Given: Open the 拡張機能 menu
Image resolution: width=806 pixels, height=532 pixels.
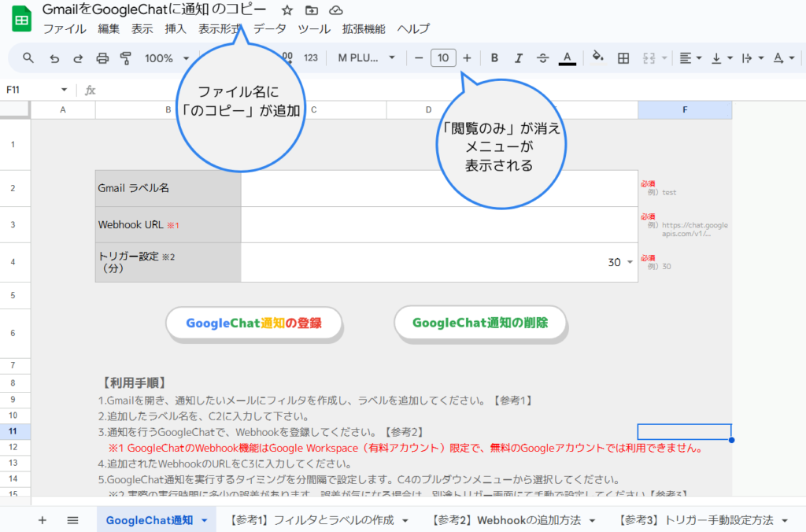Looking at the screenshot, I should pos(364,29).
